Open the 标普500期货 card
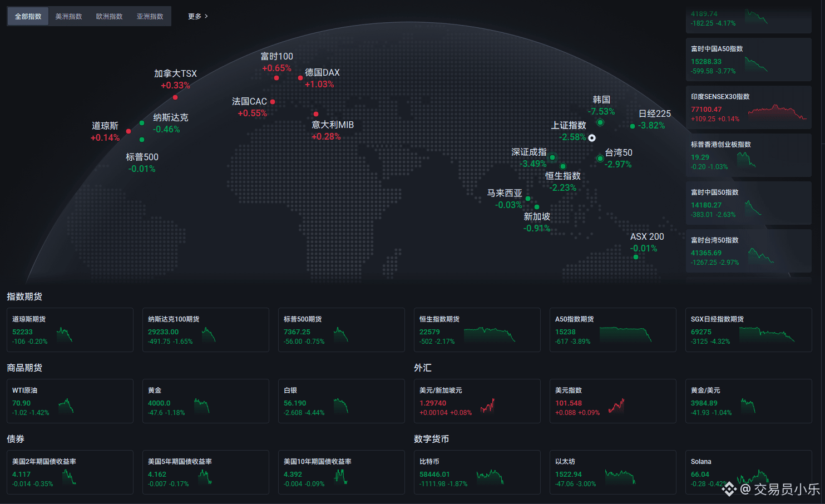This screenshot has width=825, height=504. pyautogui.click(x=342, y=330)
